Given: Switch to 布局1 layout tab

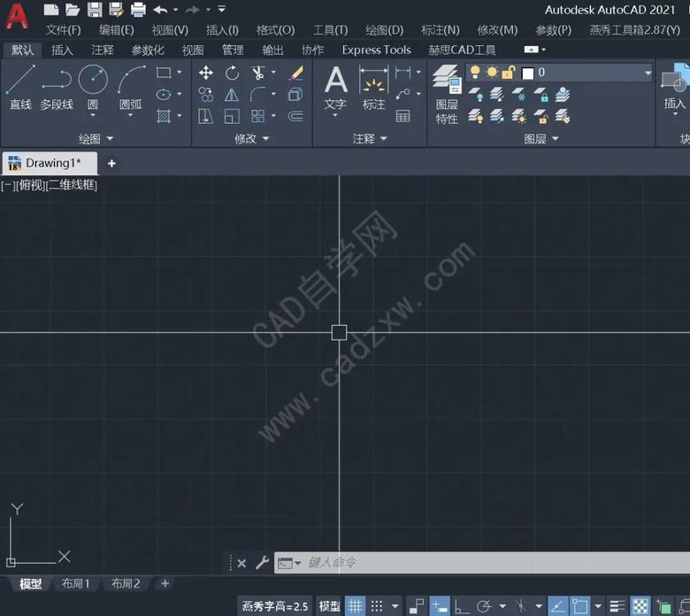Looking at the screenshot, I should coord(75,584).
